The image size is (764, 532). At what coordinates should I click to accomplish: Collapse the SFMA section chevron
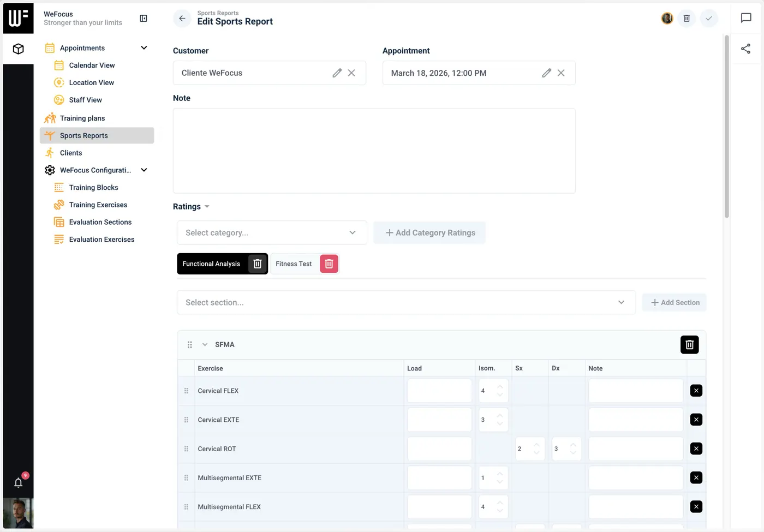click(x=205, y=345)
